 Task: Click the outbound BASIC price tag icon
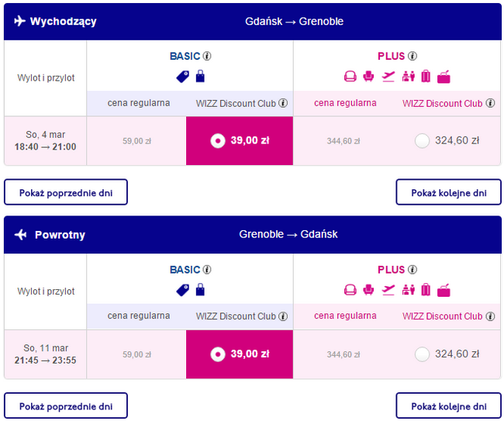coord(183,76)
